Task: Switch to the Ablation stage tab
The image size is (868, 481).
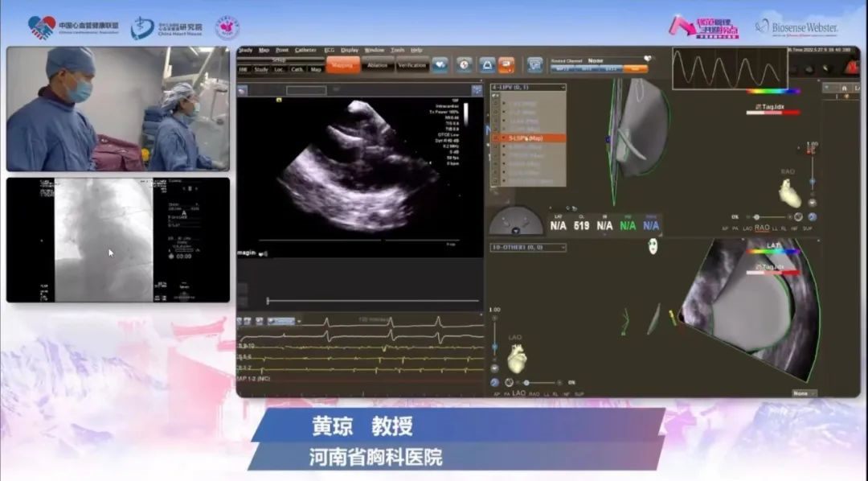Action: [377, 65]
